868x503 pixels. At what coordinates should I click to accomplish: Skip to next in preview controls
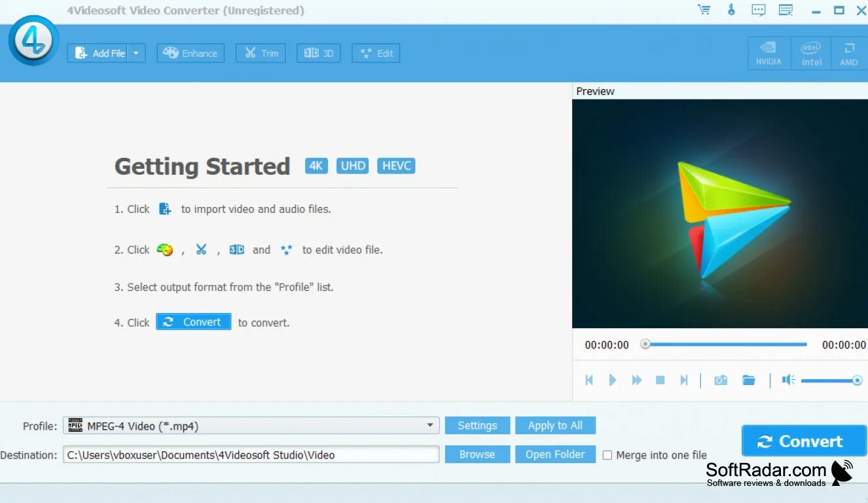pyautogui.click(x=684, y=380)
